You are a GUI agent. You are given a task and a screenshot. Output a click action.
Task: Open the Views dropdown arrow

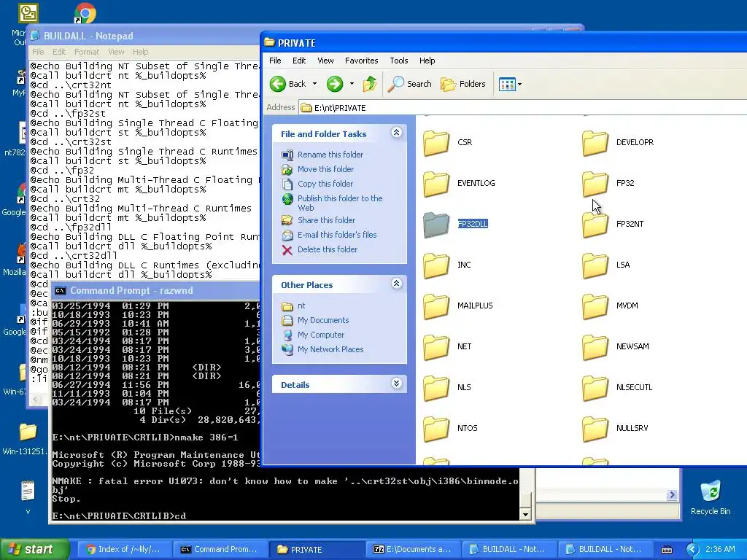point(519,85)
